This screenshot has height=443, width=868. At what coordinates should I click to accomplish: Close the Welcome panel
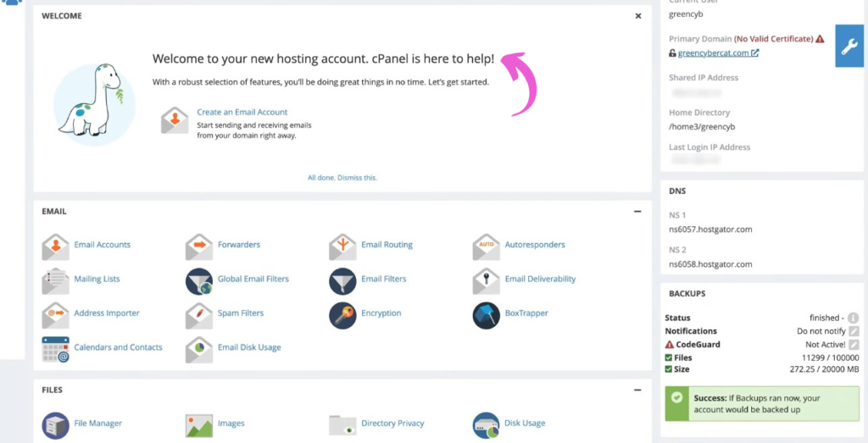coord(637,16)
